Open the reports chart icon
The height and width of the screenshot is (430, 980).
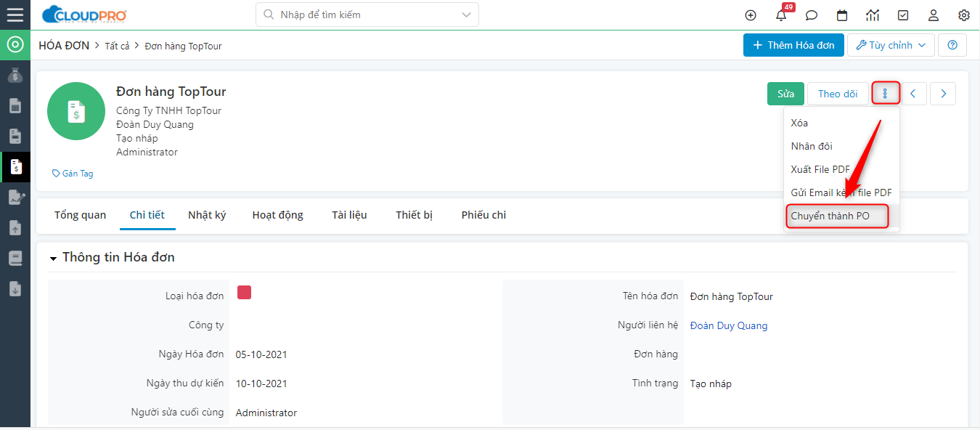pos(873,15)
